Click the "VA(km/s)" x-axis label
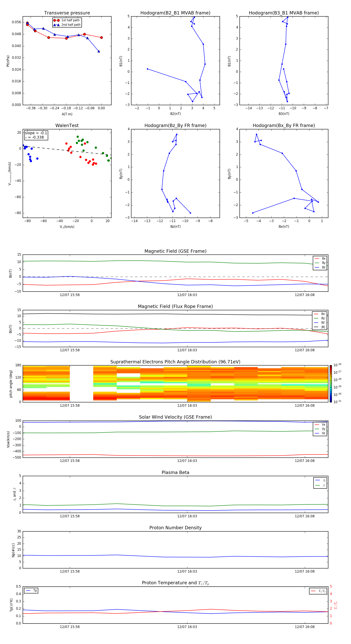The width and height of the screenshot is (351, 644). (67, 227)
